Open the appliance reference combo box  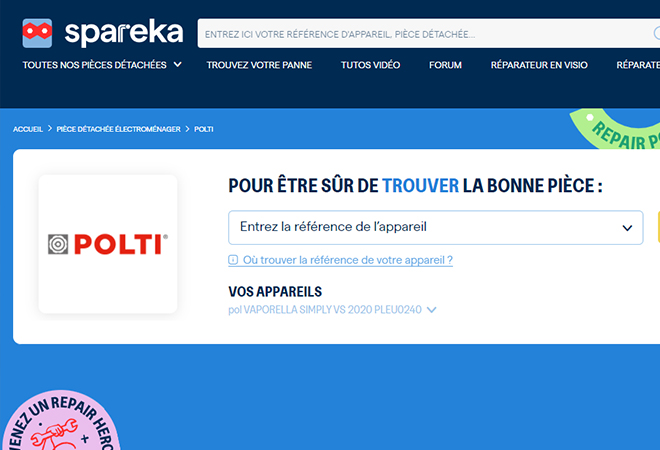pos(436,227)
